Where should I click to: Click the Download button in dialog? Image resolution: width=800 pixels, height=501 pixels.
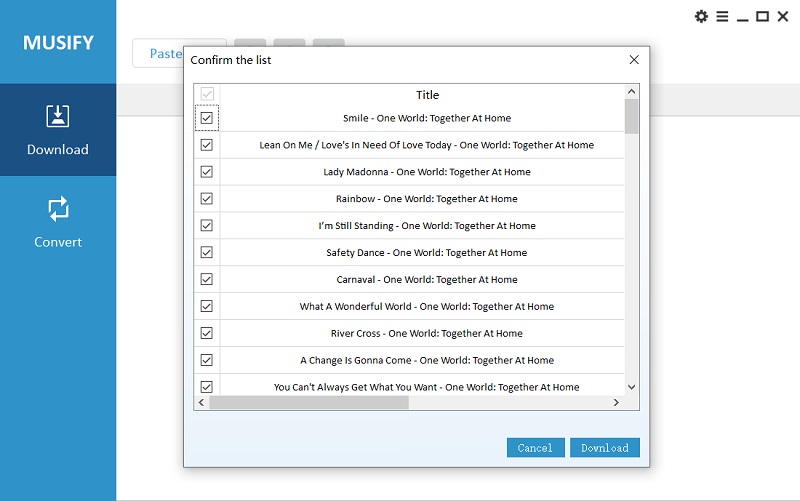tap(605, 447)
